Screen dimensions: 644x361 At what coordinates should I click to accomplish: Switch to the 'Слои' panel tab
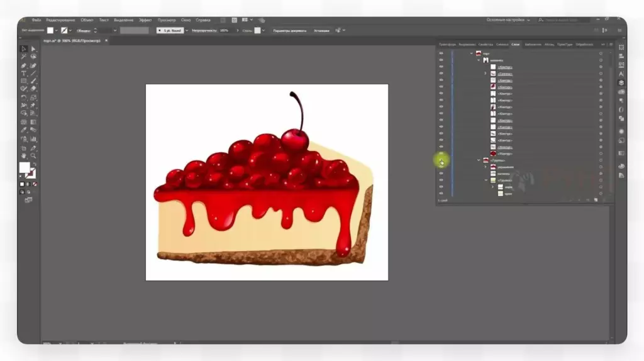516,45
